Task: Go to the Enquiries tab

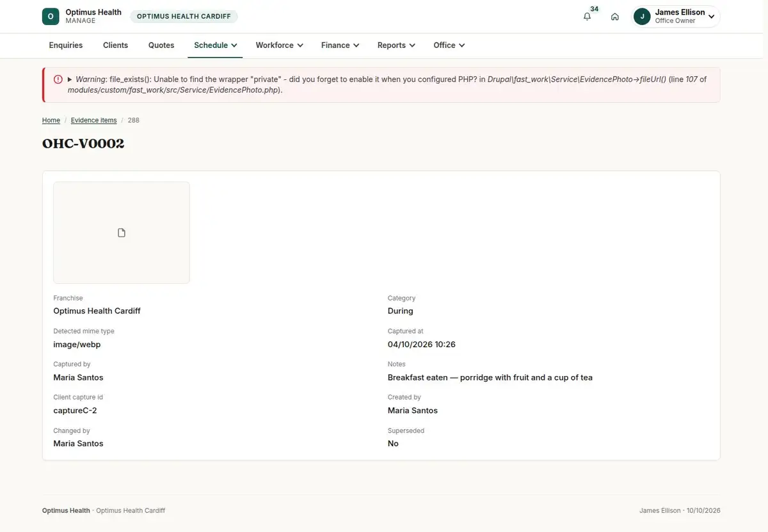Action: [x=66, y=45]
